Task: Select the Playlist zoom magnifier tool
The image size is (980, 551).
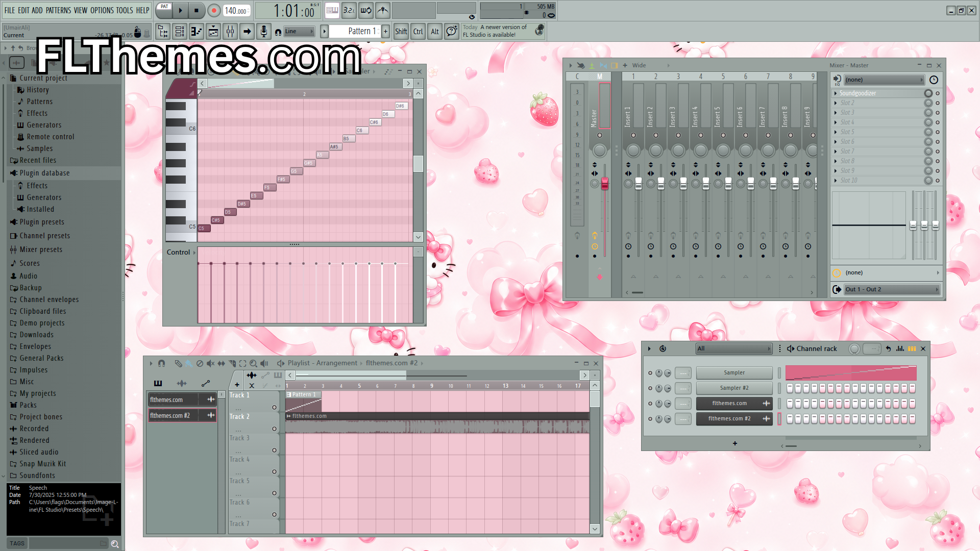Action: click(253, 363)
